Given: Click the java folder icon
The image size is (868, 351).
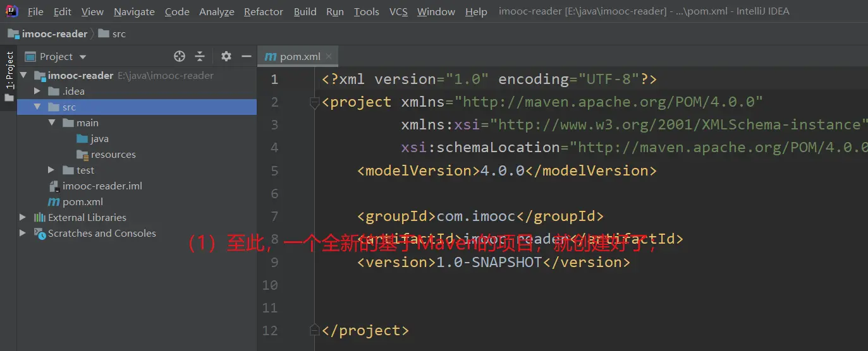Looking at the screenshot, I should 82,138.
